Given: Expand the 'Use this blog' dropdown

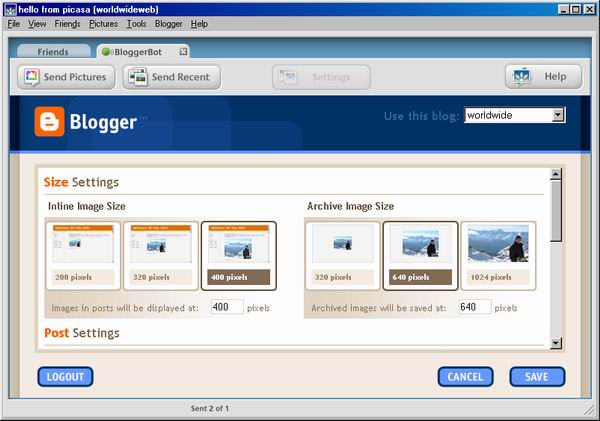Looking at the screenshot, I should [x=558, y=115].
